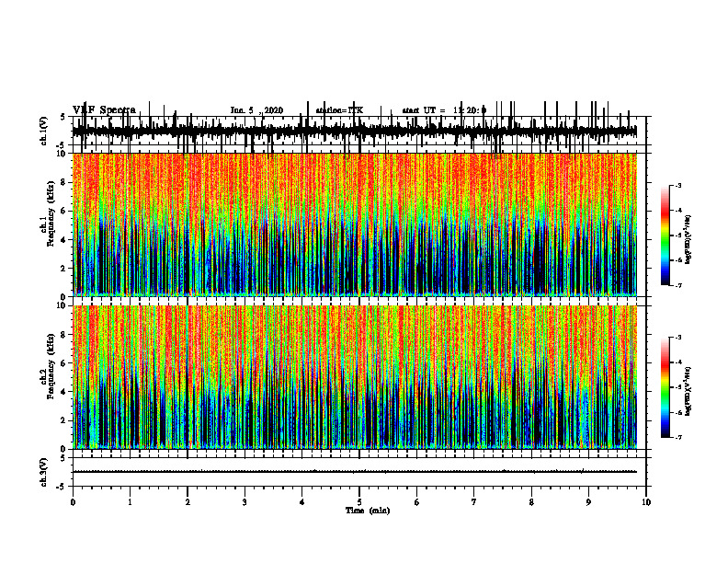Click the "8" kHz tick on ch.1 frequency axis

coord(64,182)
